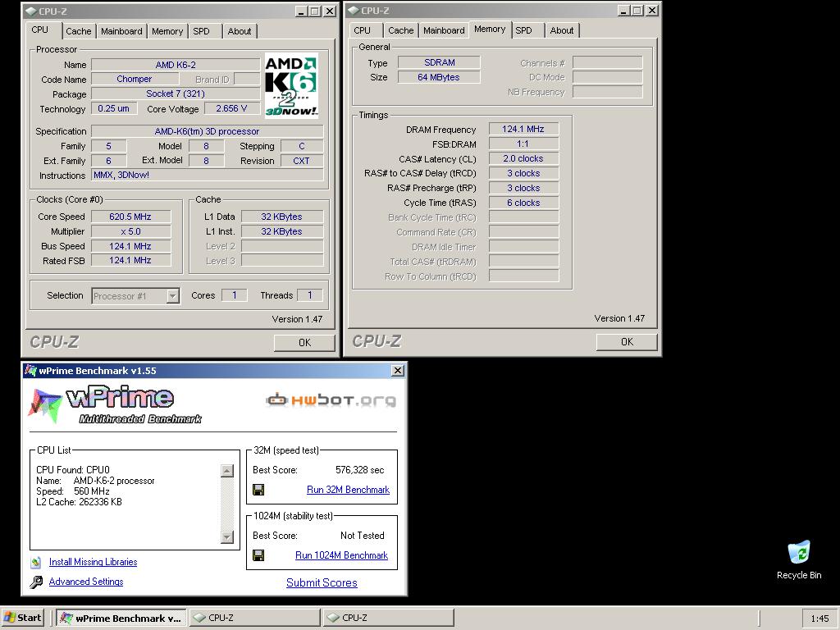Viewport: 840px width, 630px height.
Task: Click the wPrime title bar icon
Action: tap(31, 370)
